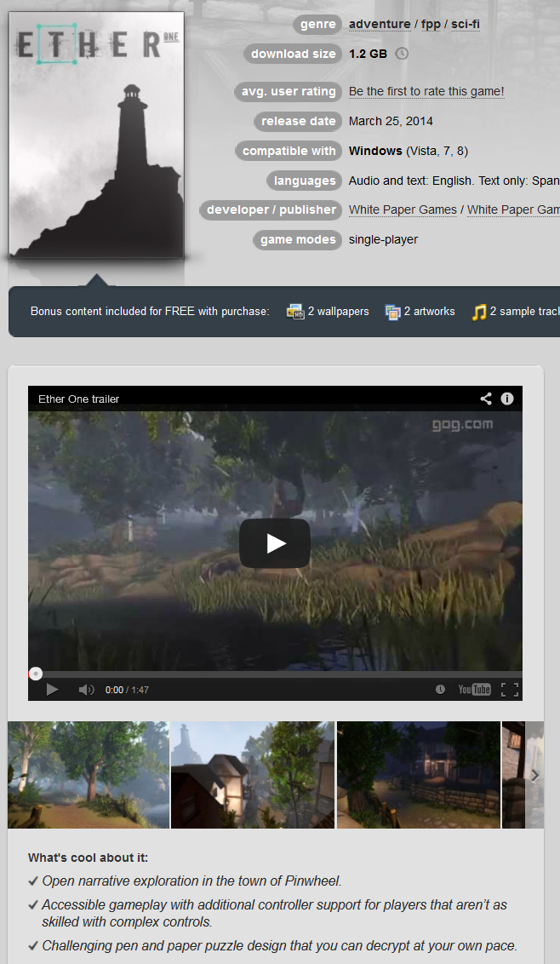The width and height of the screenshot is (560, 964).
Task: Click the 'Ether One trailer' video title
Action: pos(78,399)
